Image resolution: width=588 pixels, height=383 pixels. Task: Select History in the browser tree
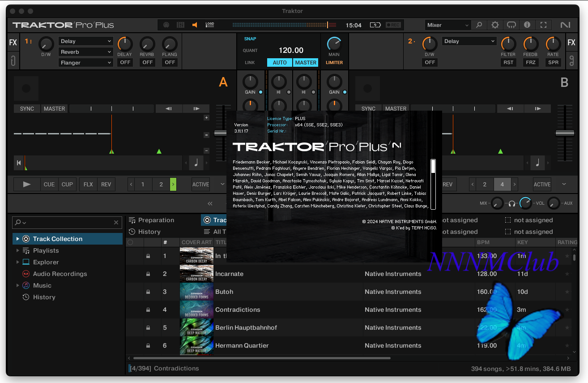(x=44, y=297)
